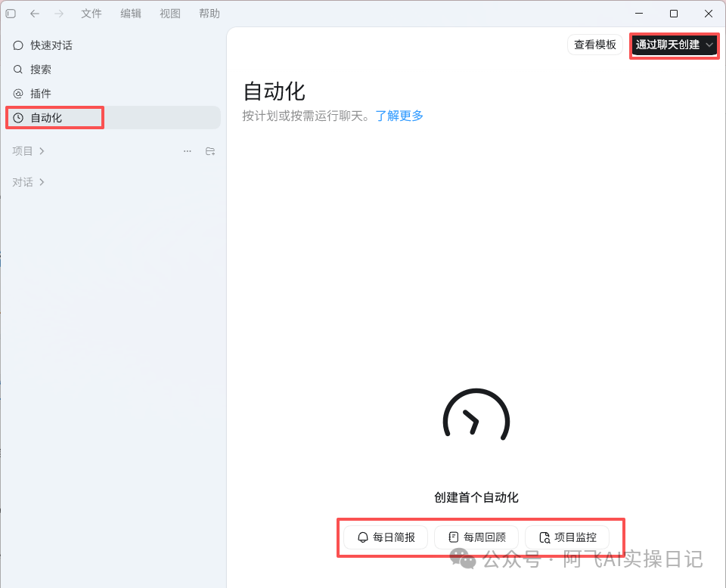726x588 pixels.
Task: Toggle the sidebar panel icon
Action: [x=11, y=14]
